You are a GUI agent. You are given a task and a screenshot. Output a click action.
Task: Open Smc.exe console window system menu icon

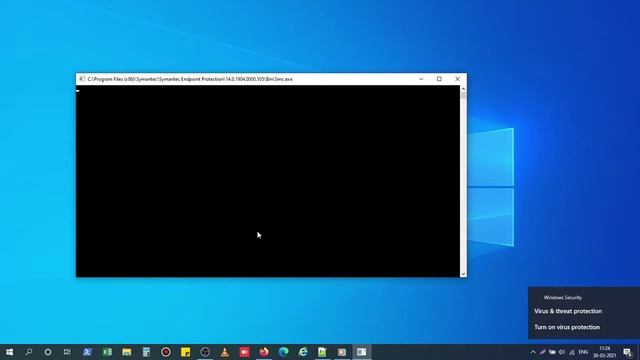(82, 79)
